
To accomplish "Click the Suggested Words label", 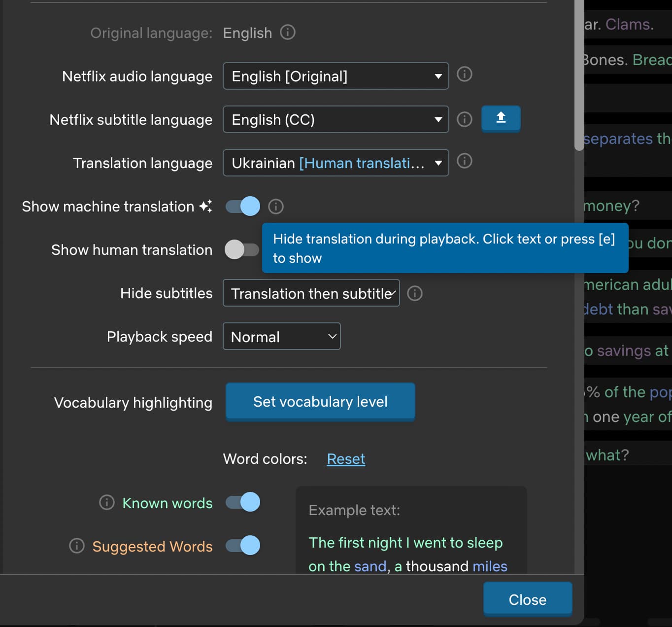I will [x=153, y=546].
